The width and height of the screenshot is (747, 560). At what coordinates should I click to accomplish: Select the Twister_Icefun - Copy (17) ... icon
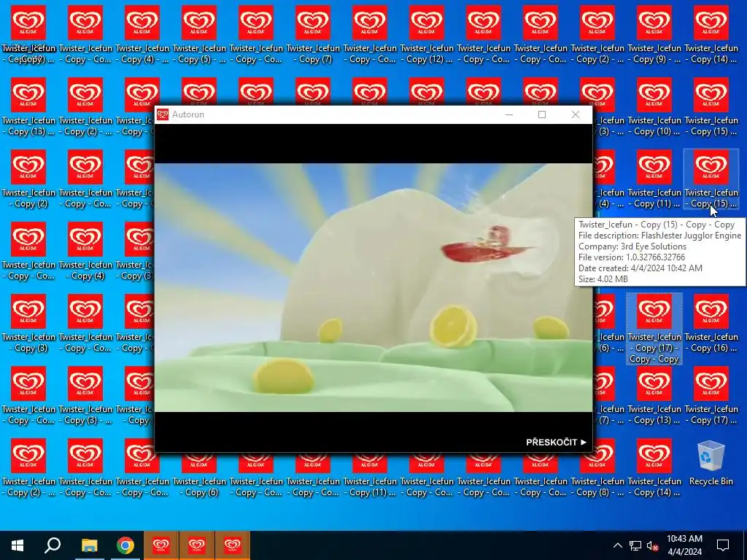[711, 396]
